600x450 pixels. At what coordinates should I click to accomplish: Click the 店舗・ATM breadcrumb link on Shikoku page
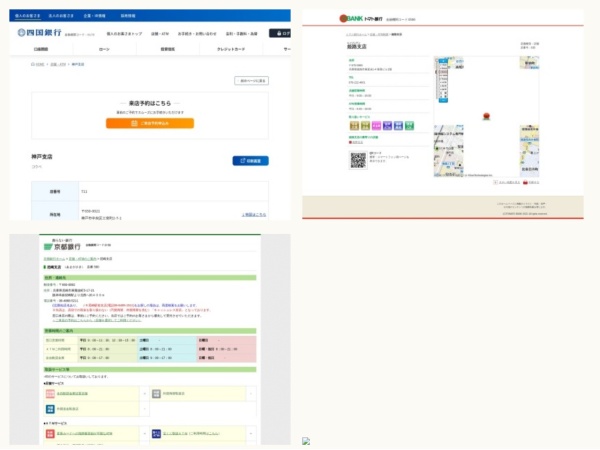point(58,64)
